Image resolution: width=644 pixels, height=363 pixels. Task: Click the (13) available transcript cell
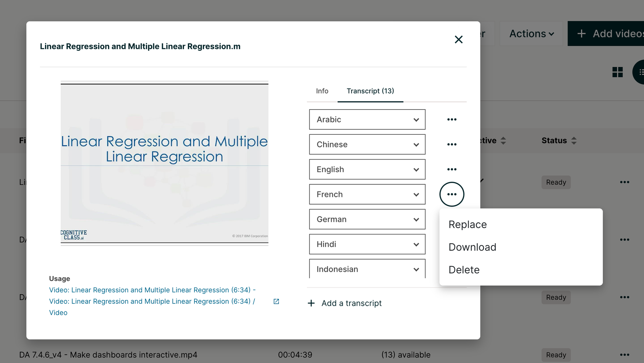tap(406, 355)
